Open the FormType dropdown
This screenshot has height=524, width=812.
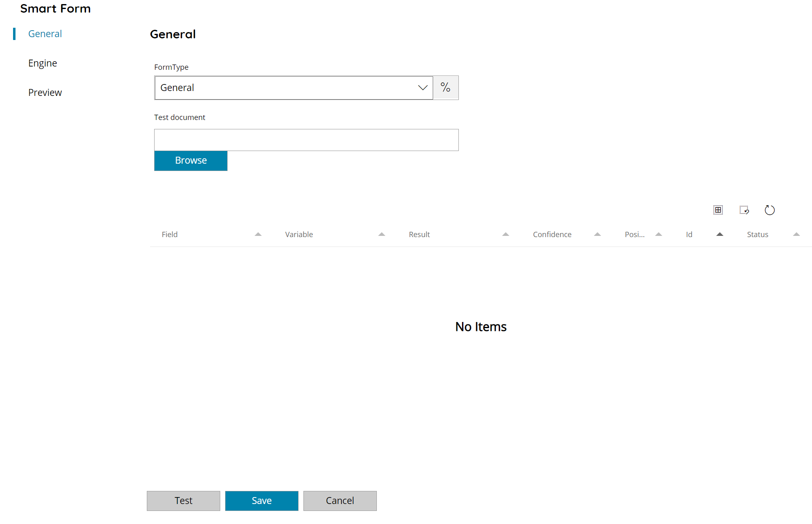click(422, 87)
